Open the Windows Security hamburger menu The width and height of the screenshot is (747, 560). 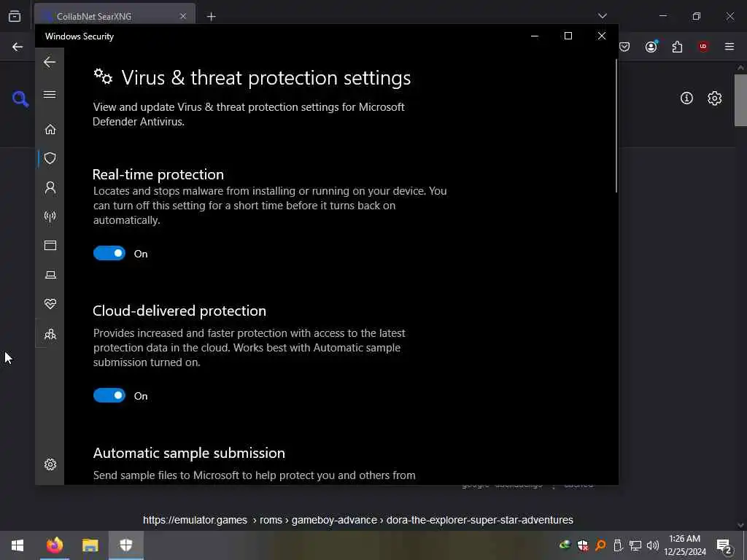coord(50,94)
